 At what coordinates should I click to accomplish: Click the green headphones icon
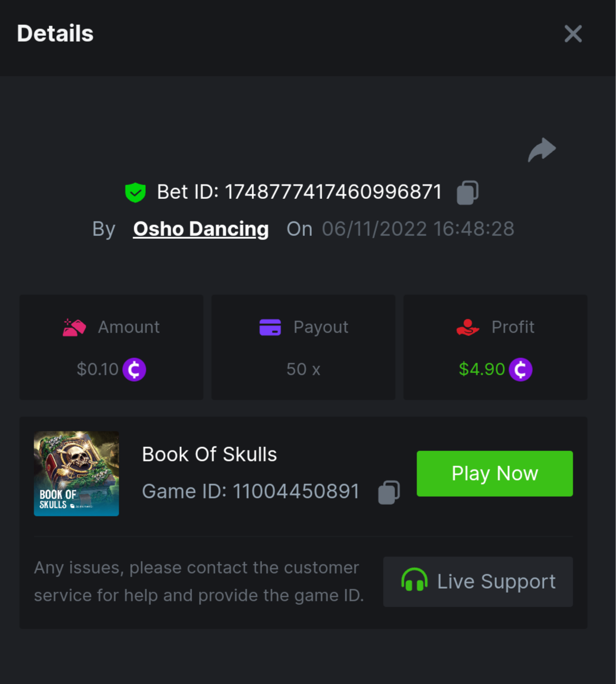tap(414, 581)
